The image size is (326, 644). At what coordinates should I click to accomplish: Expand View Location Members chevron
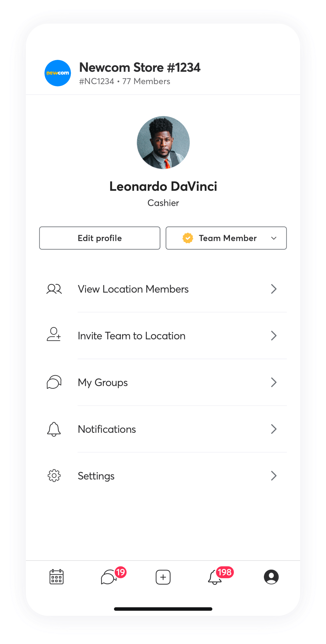[274, 289]
